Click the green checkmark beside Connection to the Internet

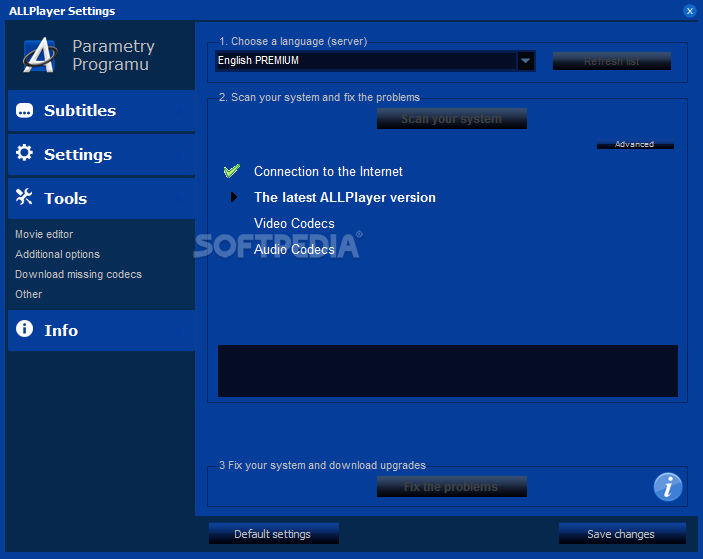point(232,171)
